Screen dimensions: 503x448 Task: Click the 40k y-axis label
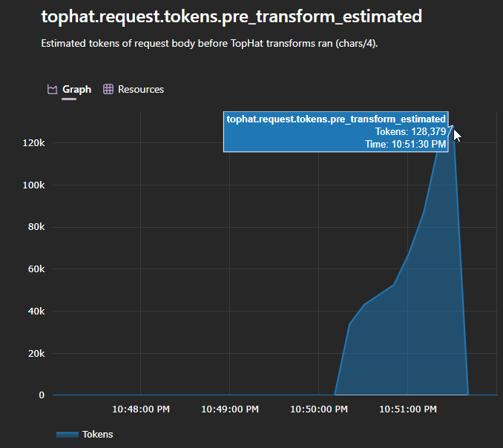point(36,312)
